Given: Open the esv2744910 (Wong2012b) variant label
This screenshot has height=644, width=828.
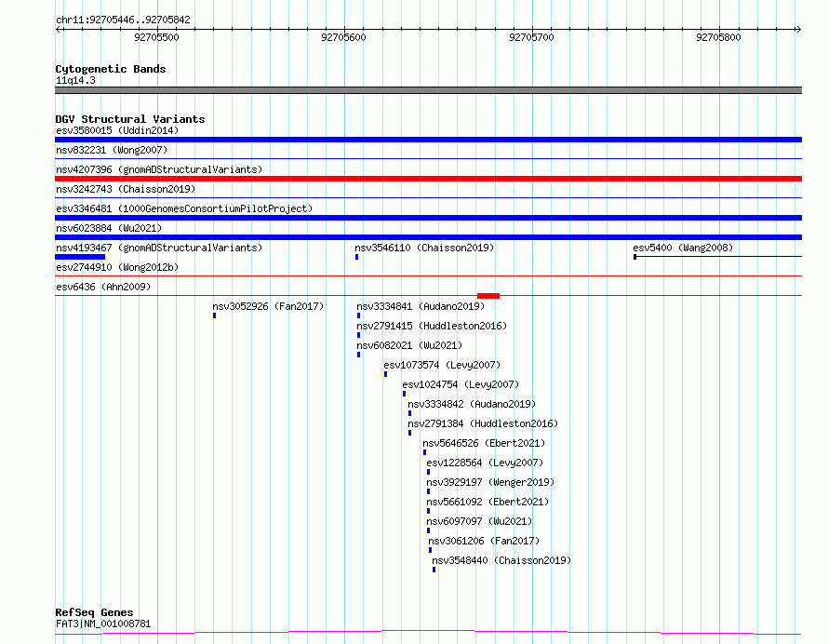Looking at the screenshot, I should (x=117, y=267).
